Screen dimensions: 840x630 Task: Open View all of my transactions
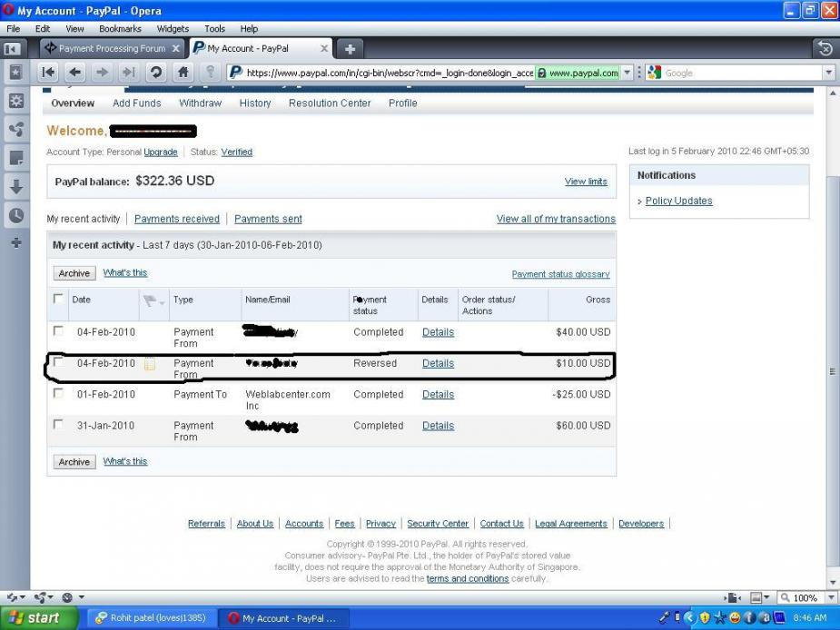point(556,219)
